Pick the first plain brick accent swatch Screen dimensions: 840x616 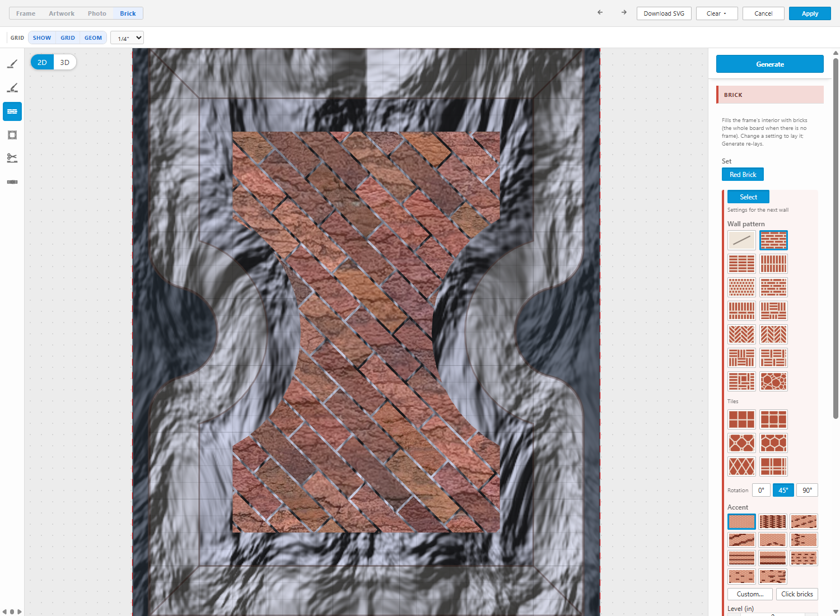click(741, 521)
